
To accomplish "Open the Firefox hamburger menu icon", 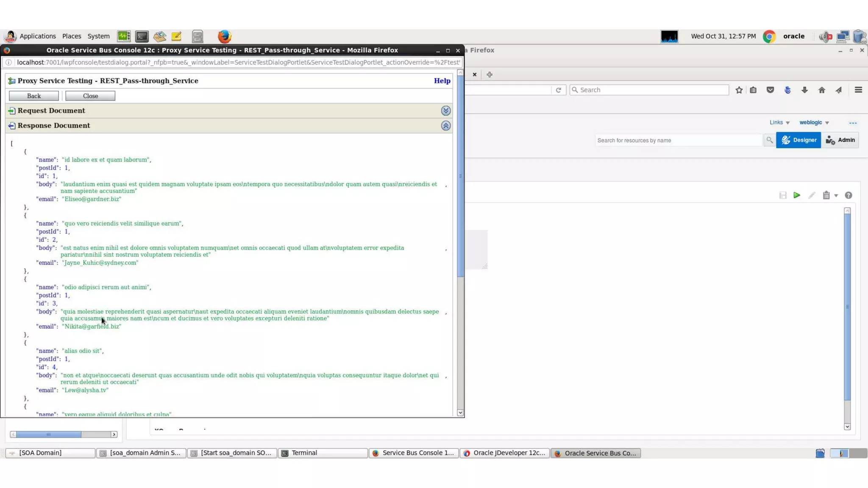I will (858, 90).
